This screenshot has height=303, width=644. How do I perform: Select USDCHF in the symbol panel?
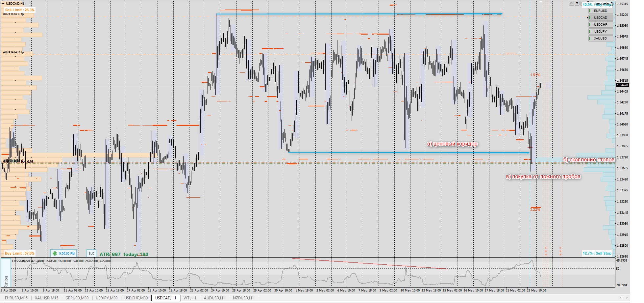[x=601, y=25]
